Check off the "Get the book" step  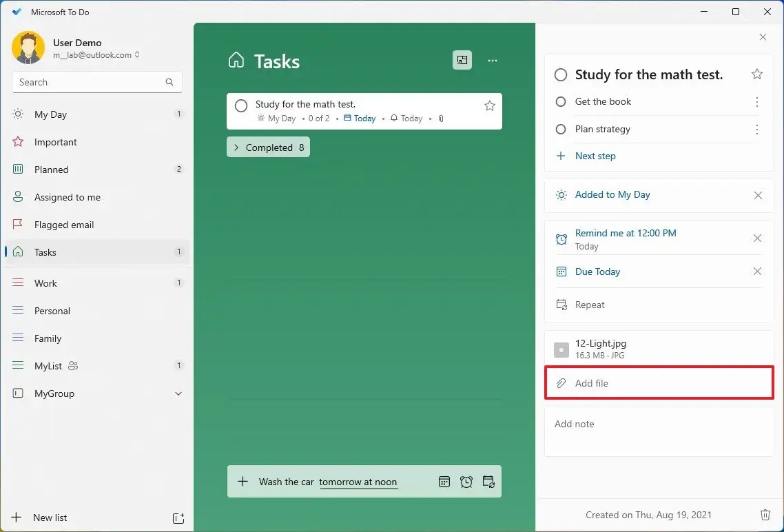pyautogui.click(x=560, y=101)
